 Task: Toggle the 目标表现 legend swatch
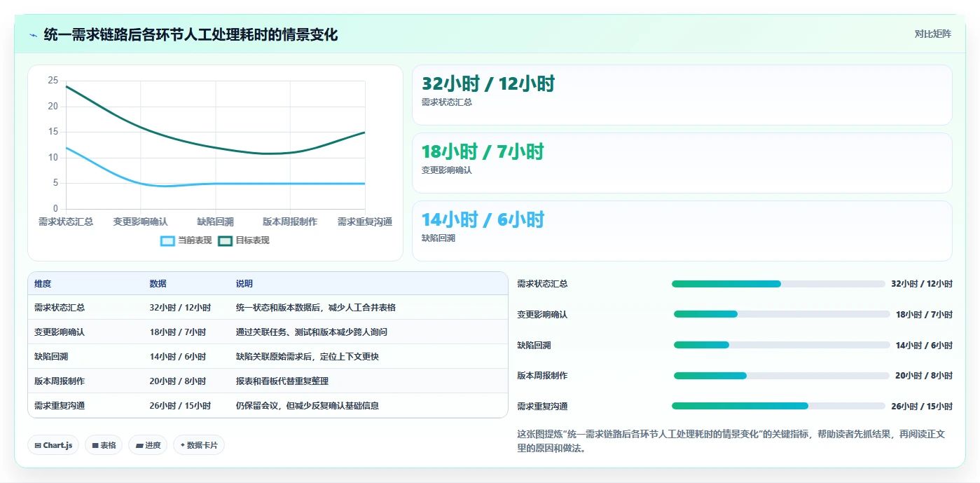coord(225,240)
